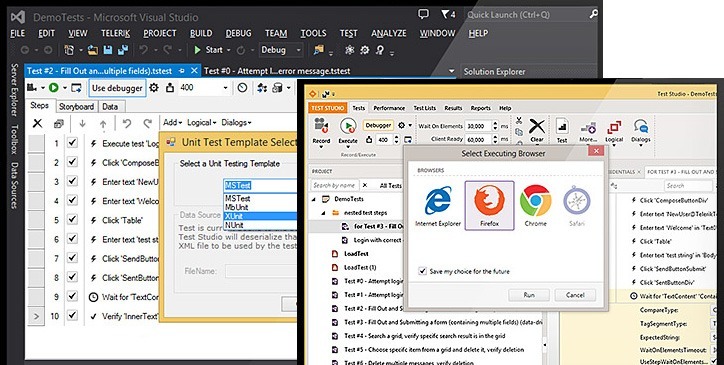The height and width of the screenshot is (365, 724).
Task: Click delete step X icon in Steps toolbar
Action: (37, 123)
